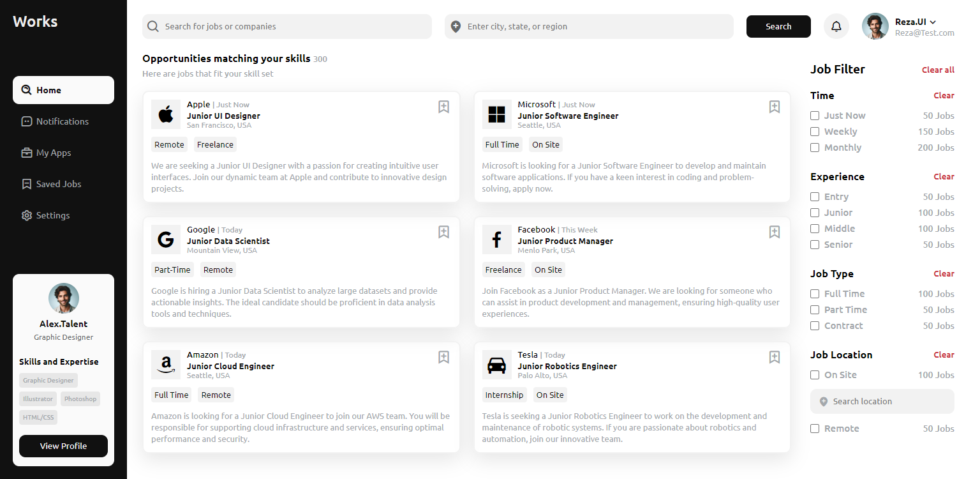Viewport: 980px width, 479px height.
Task: Tick the Full Time job type checkbox
Action: tap(815, 294)
